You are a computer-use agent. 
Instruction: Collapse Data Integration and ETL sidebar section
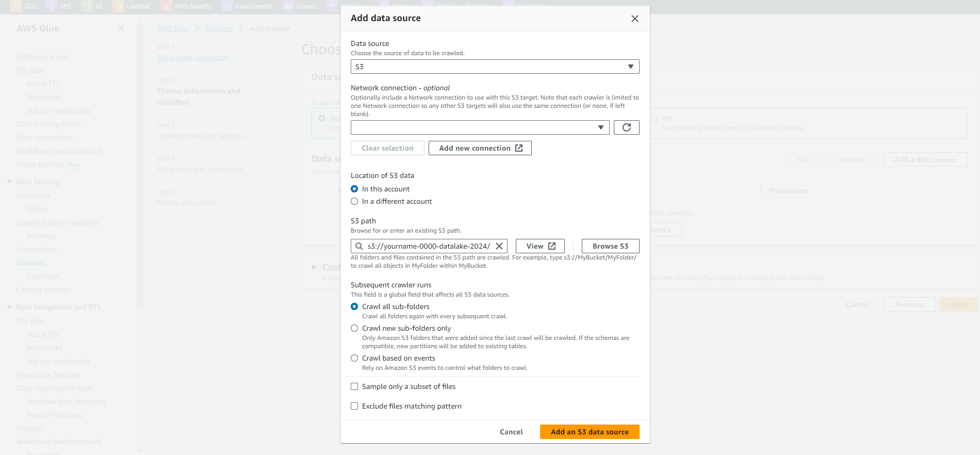[9, 307]
